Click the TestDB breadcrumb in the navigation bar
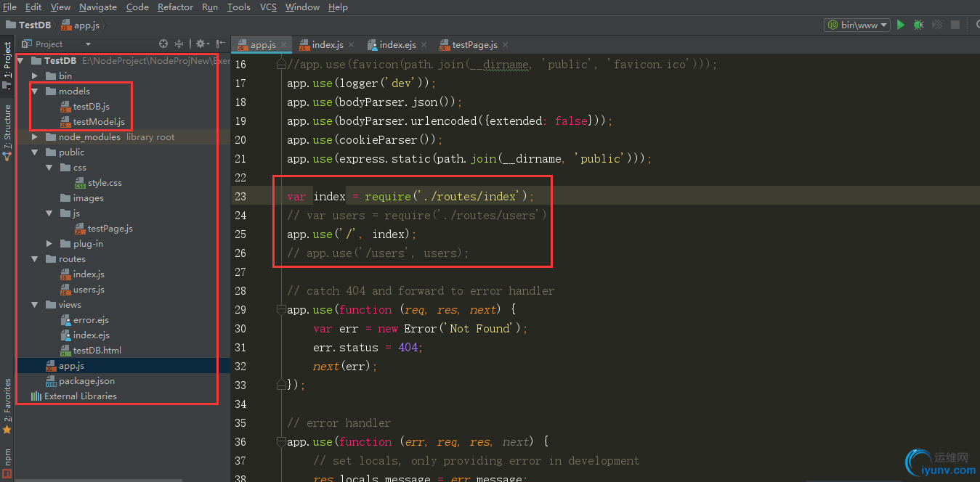Screen dimensions: 980x482 tap(28, 25)
